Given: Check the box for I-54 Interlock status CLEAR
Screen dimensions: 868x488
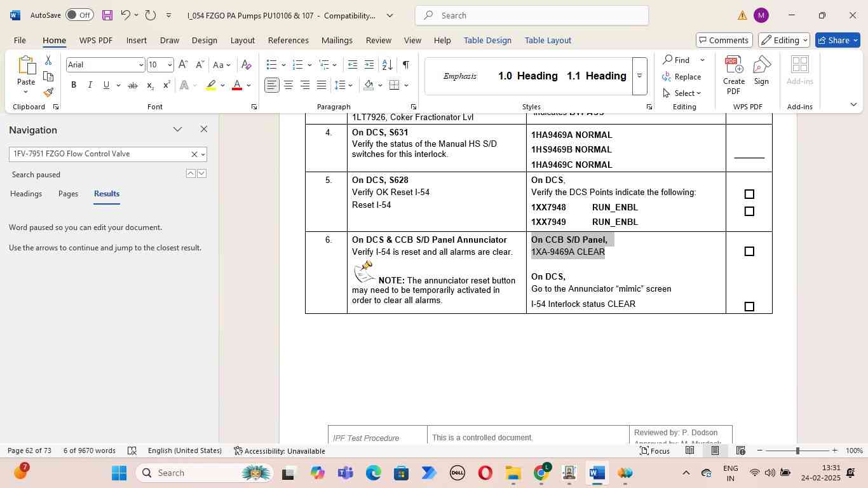Looking at the screenshot, I should [x=749, y=307].
